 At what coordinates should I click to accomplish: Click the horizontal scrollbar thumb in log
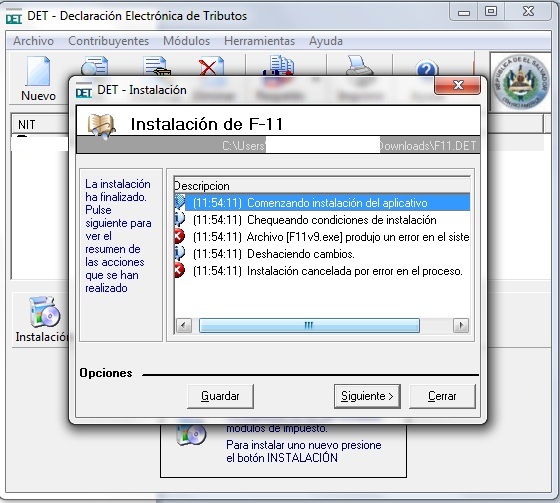coord(309,325)
